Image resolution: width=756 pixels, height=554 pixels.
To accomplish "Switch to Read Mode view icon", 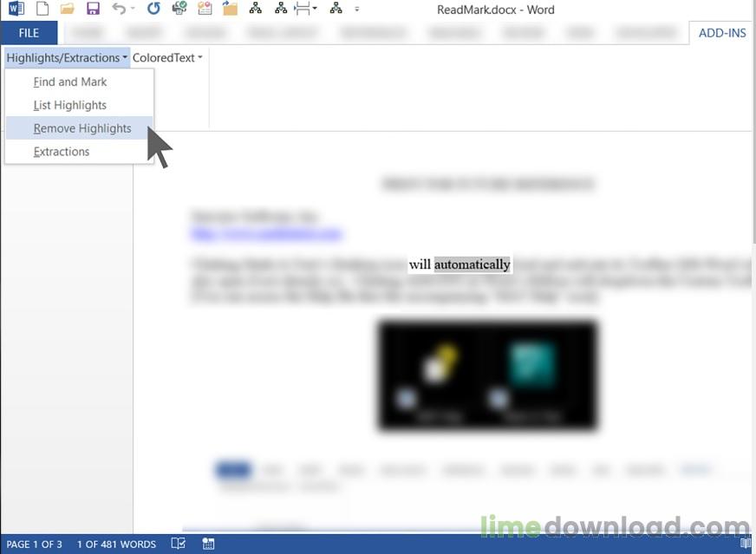I will point(746,544).
